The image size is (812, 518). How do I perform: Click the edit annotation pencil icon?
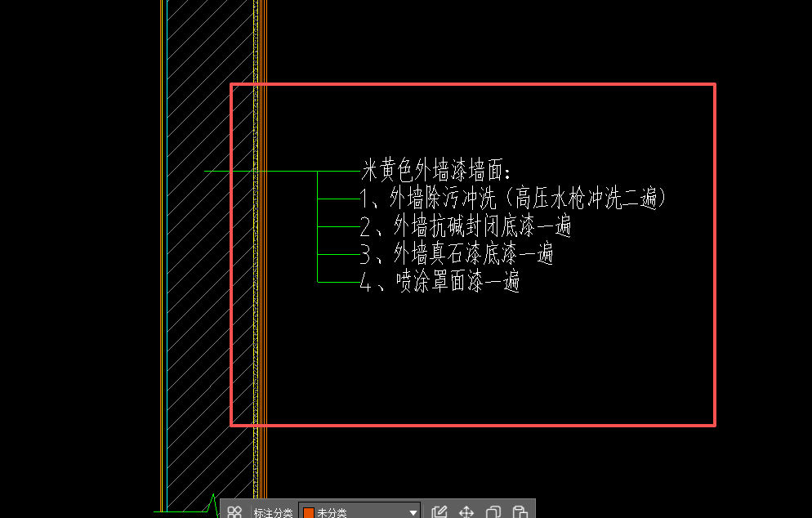click(x=439, y=512)
